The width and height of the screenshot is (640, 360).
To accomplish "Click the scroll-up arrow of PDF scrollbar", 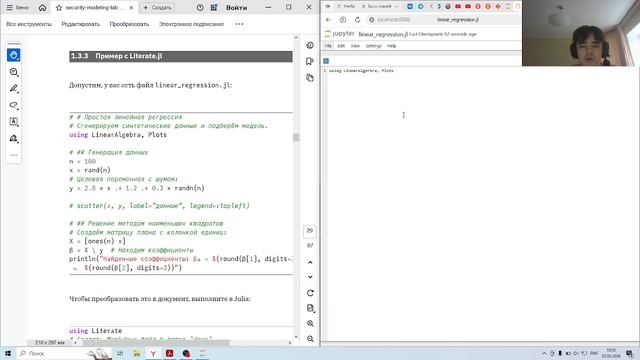I will point(296,38).
